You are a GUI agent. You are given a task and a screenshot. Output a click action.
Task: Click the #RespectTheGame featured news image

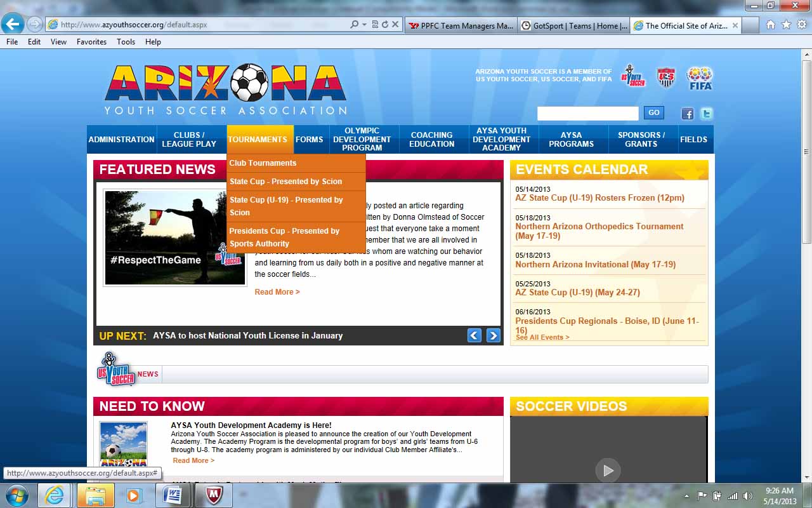175,237
